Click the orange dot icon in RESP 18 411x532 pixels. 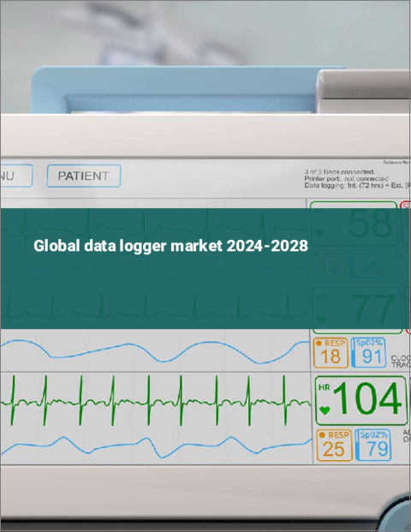pos(319,343)
